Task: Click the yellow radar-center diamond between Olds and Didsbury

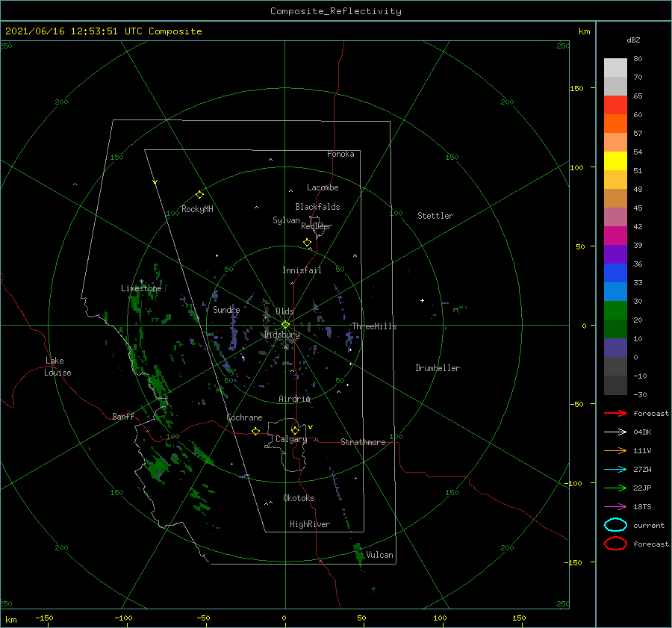Action: [285, 325]
